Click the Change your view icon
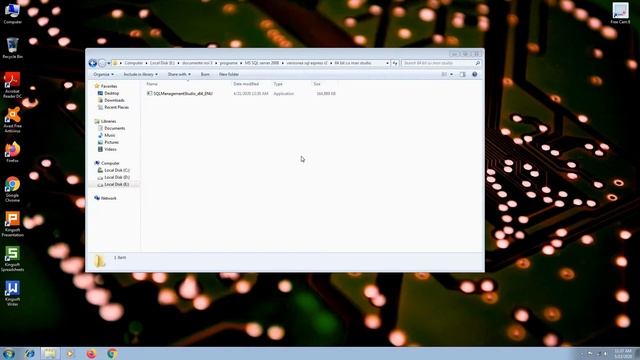 coord(444,74)
